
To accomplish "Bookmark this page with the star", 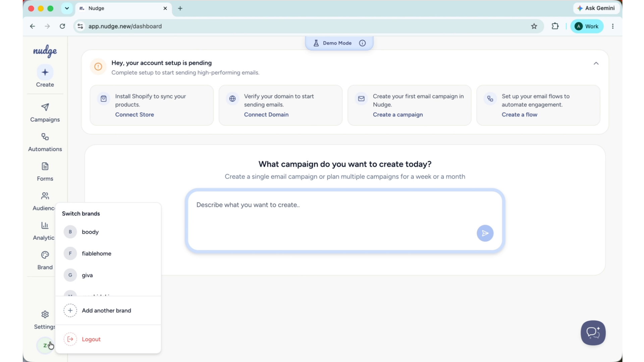I will [534, 26].
